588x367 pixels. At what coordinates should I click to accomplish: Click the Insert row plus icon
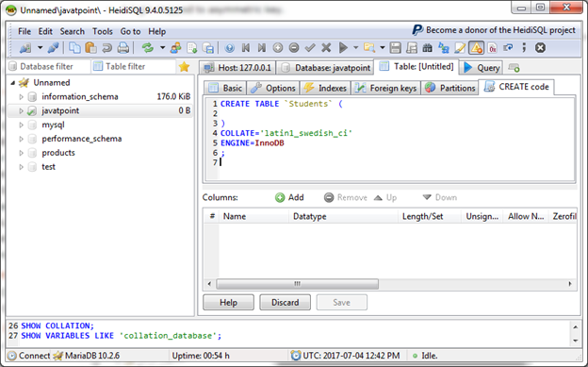tap(278, 48)
